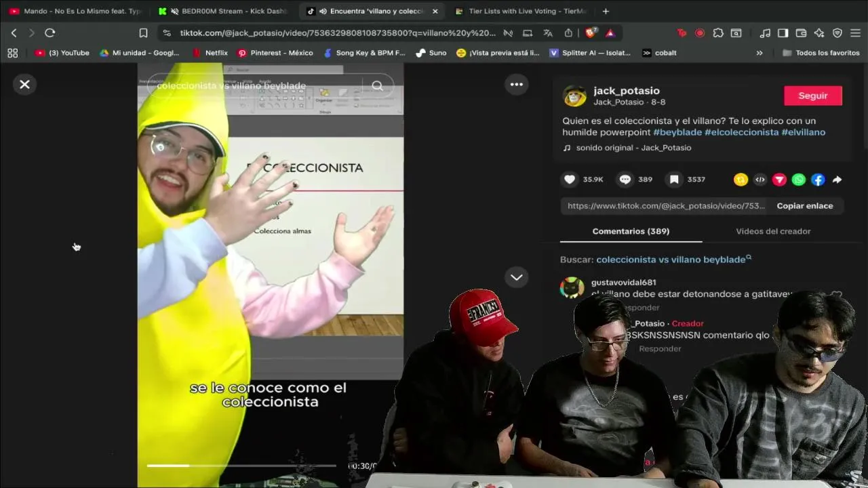Open the three-dot video options menu
The height and width of the screenshot is (488, 868).
tap(516, 84)
